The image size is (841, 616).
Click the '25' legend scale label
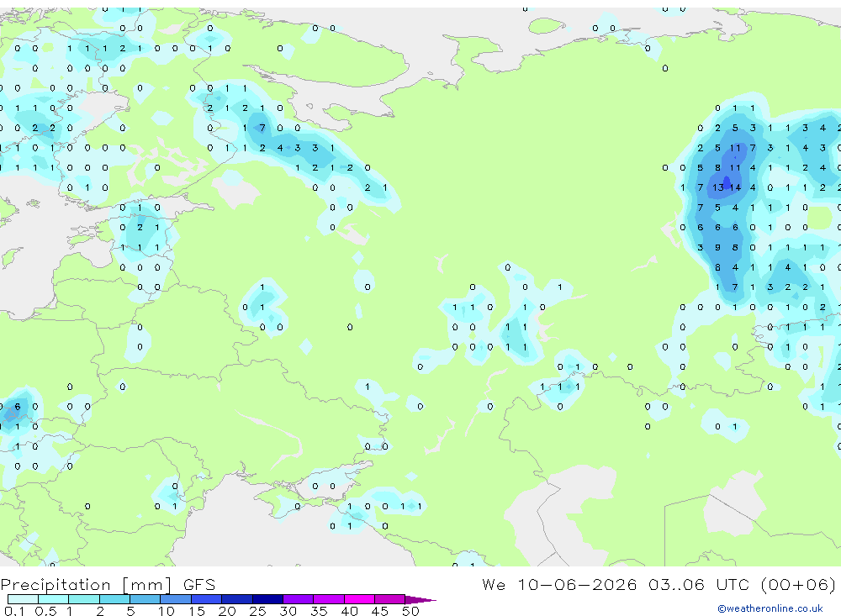click(257, 611)
